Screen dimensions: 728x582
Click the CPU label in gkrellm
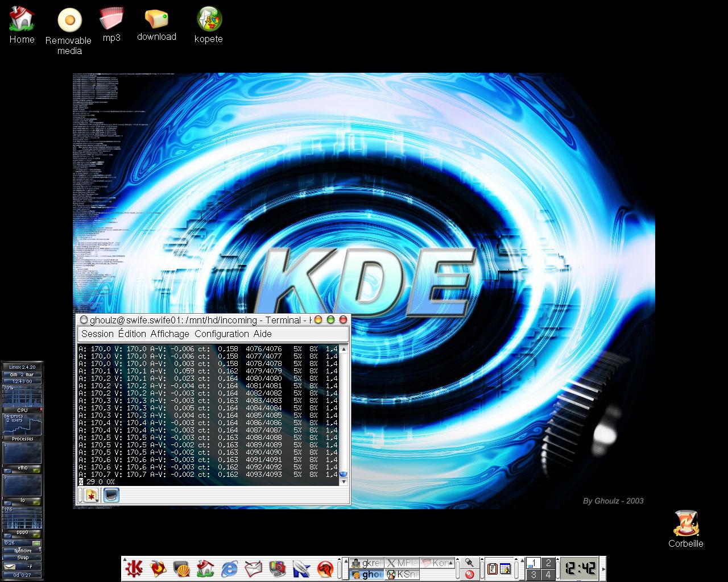[x=22, y=410]
